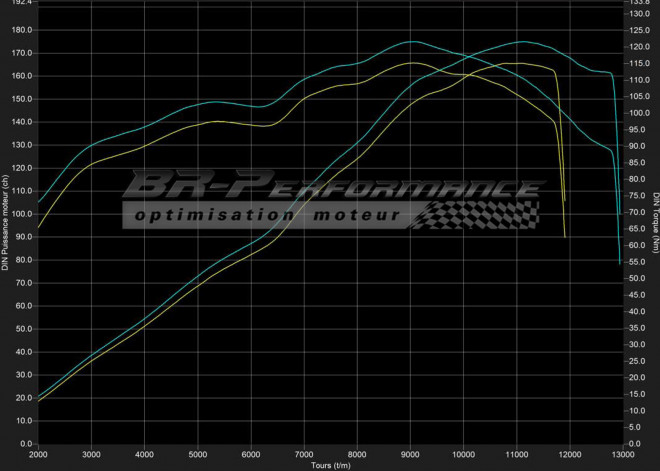The width and height of the screenshot is (660, 471).
Task: Click the cyan power curve peak near 11000 rpm
Action: click(522, 42)
